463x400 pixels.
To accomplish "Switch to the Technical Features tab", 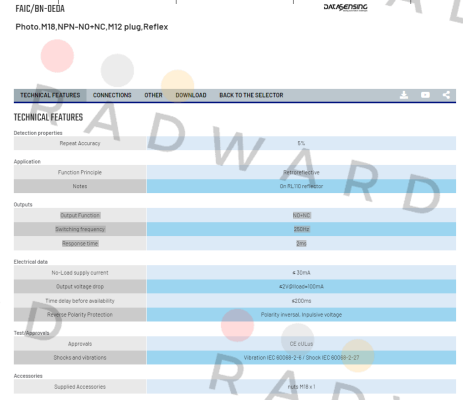I will tap(50, 95).
